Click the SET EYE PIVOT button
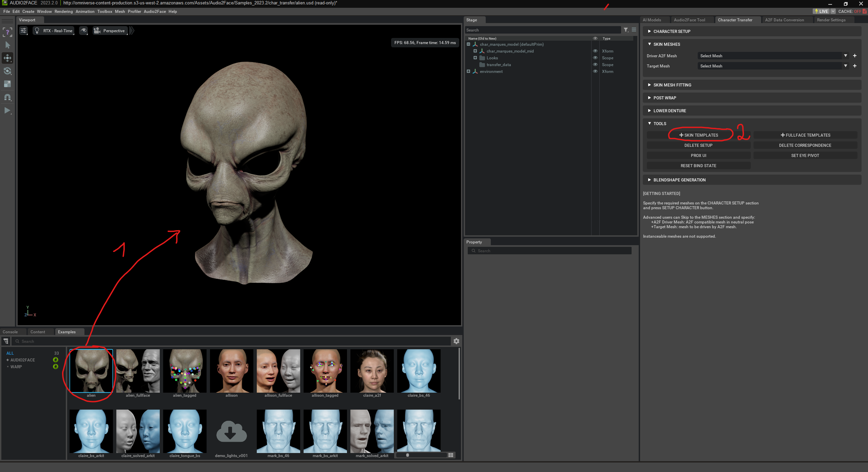868x472 pixels. [805, 155]
